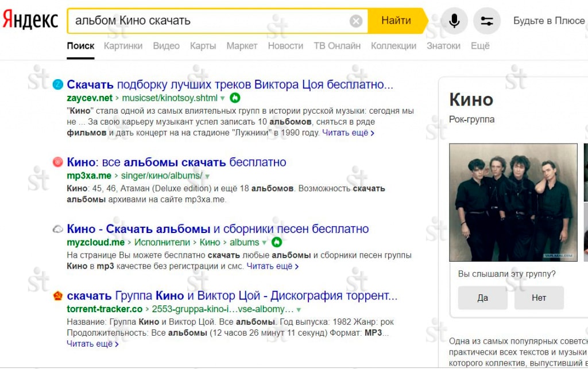Expand Читать ещё in torrent-tracker snippet
588x369 pixels.
click(x=92, y=344)
